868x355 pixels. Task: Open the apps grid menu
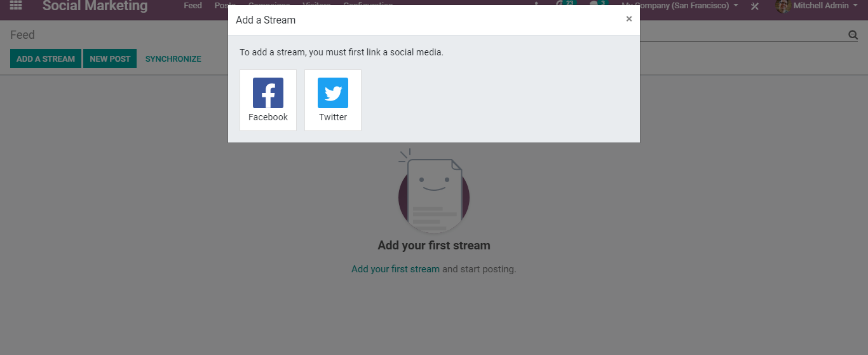click(16, 6)
